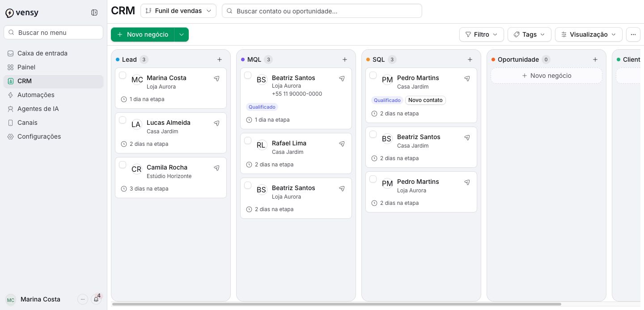Viewport: 644px width, 310px height.
Task: Check the Beatriz Santos MQL card at 2 dias
Action: (248, 185)
